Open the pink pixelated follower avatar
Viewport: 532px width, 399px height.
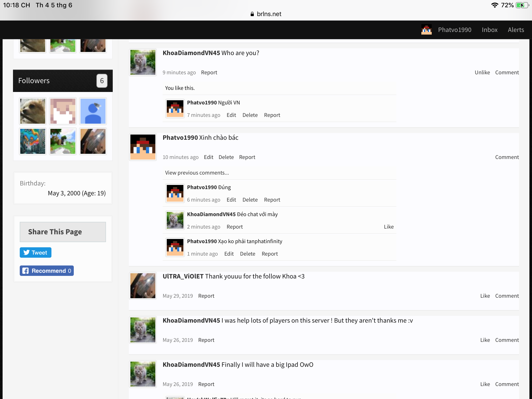(63, 111)
